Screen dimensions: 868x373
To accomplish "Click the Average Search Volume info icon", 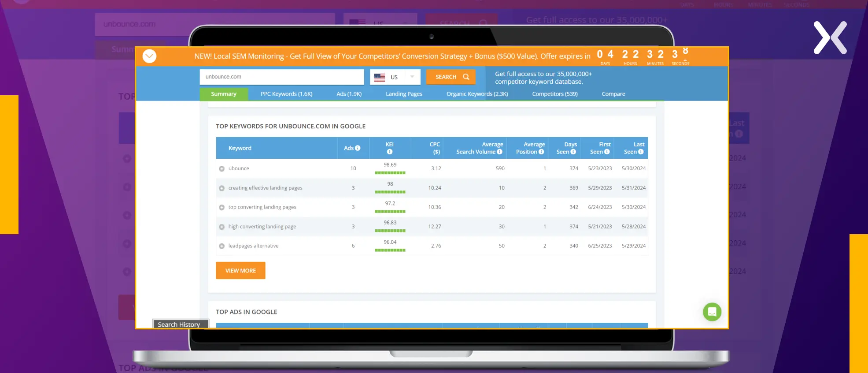I will 499,152.
